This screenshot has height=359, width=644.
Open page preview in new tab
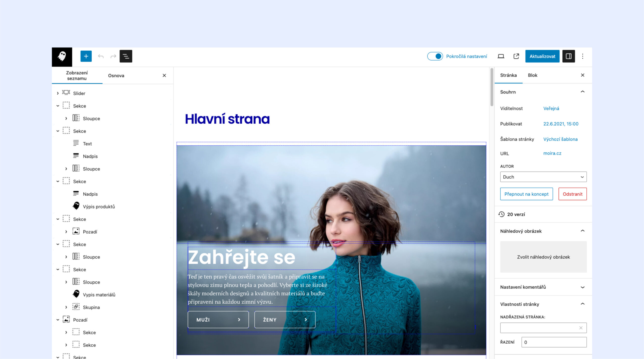click(x=516, y=56)
